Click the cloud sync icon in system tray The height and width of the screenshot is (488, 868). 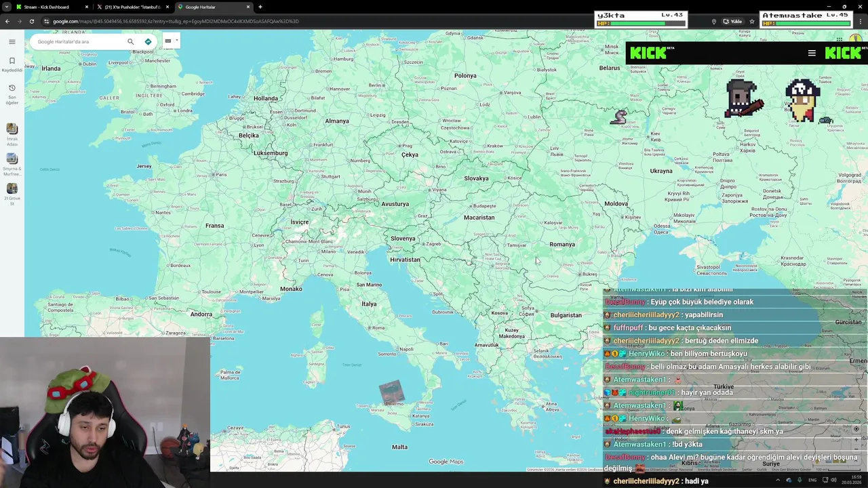click(x=789, y=480)
